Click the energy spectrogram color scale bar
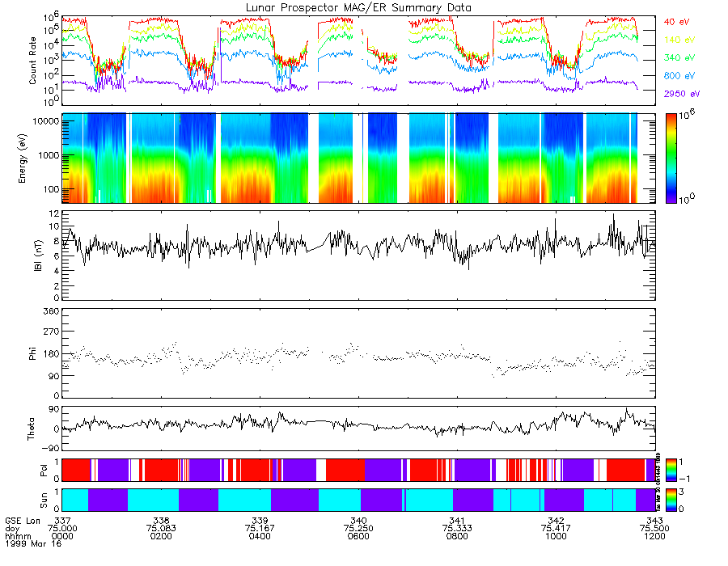The height and width of the screenshot is (566, 728). pyautogui.click(x=671, y=158)
